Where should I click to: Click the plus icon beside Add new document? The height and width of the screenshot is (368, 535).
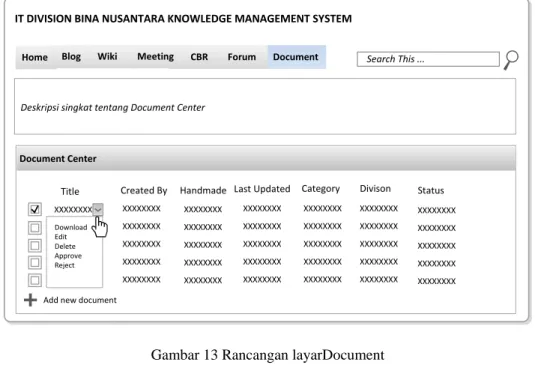30,300
